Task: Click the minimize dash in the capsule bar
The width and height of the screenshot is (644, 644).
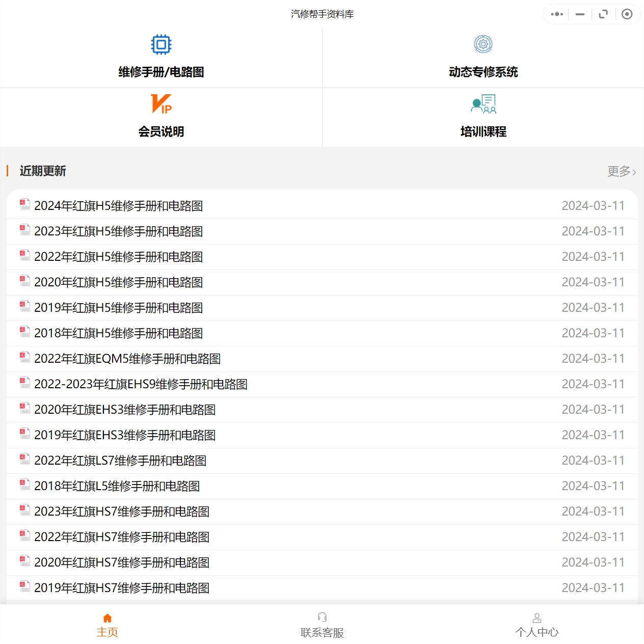Action: click(x=579, y=14)
